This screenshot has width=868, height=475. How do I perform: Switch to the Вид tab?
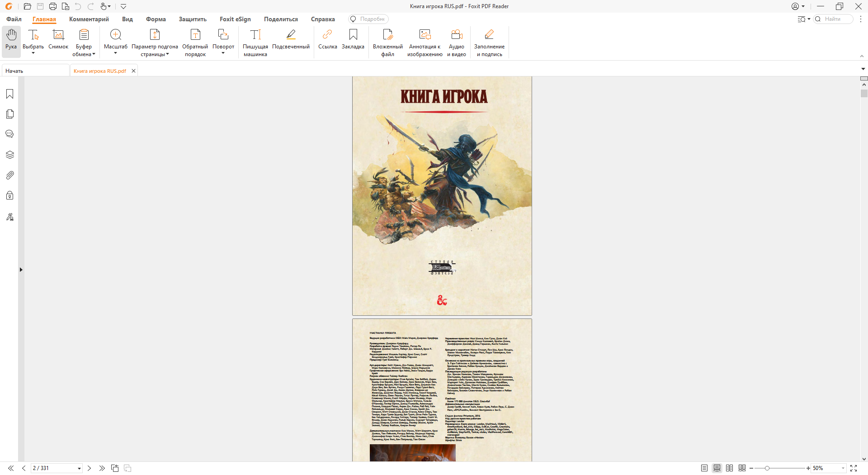(x=127, y=19)
